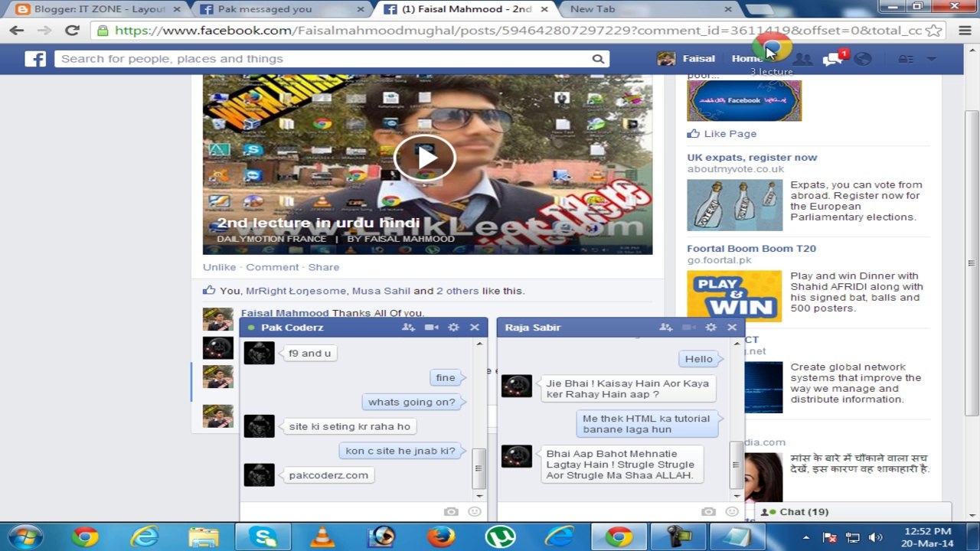Open the Foortal Boom Boom T20 ad link
The height and width of the screenshot is (551, 980).
pos(751,248)
